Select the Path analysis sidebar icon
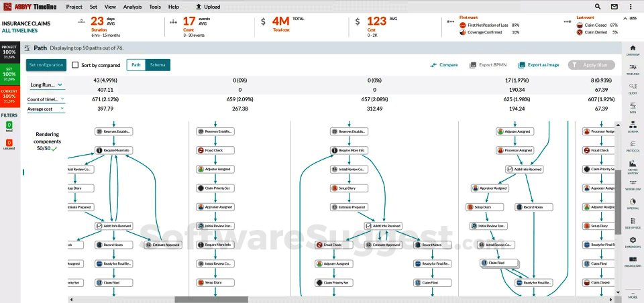 (633, 107)
